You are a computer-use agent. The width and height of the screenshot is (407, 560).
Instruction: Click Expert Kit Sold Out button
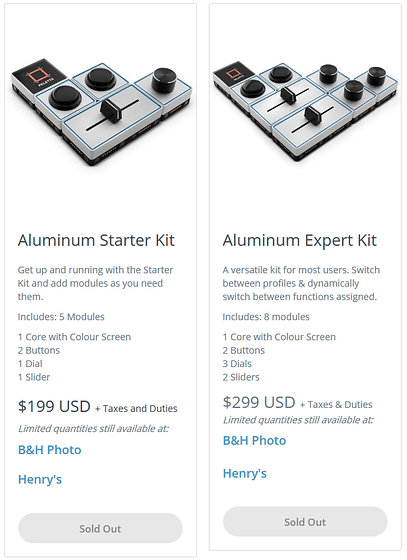point(305,521)
